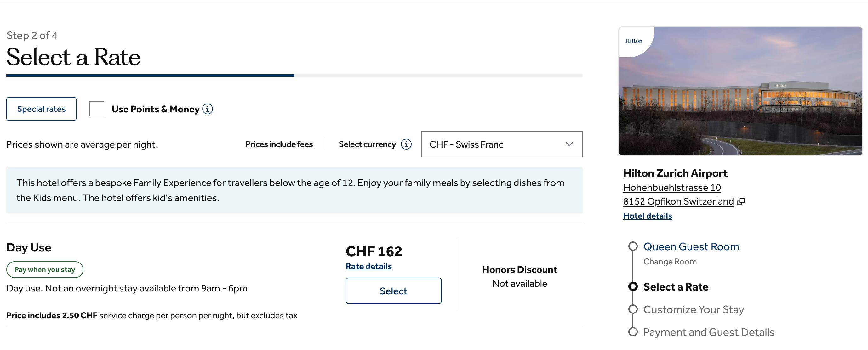The width and height of the screenshot is (868, 350).
Task: Click the Pay when you stay badge
Action: [x=44, y=269]
